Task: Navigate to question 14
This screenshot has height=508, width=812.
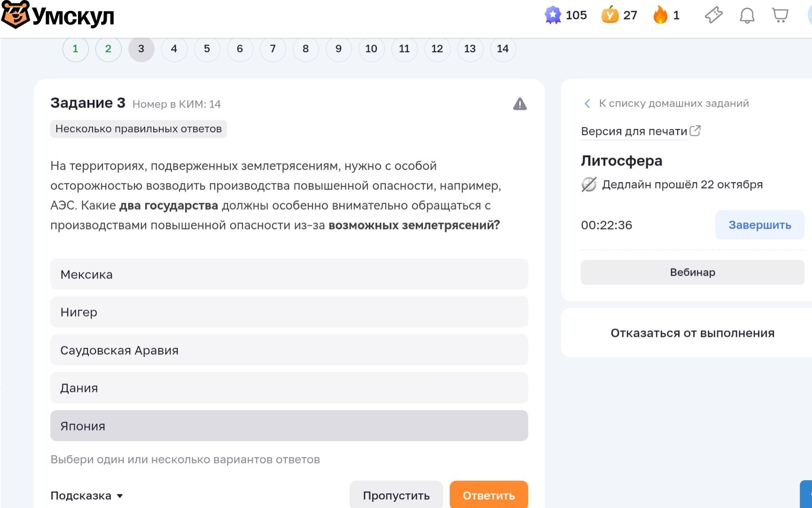Action: pyautogui.click(x=503, y=49)
